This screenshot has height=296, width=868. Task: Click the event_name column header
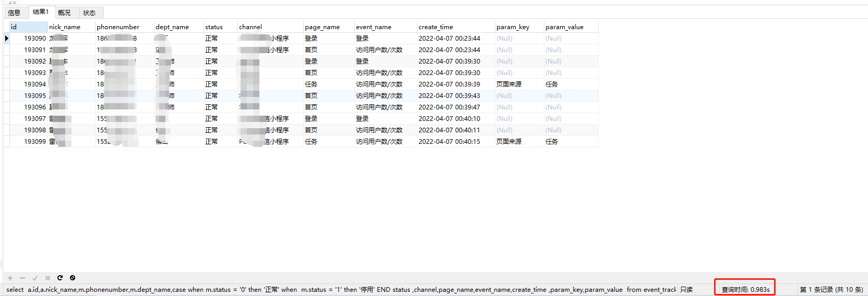click(x=386, y=27)
